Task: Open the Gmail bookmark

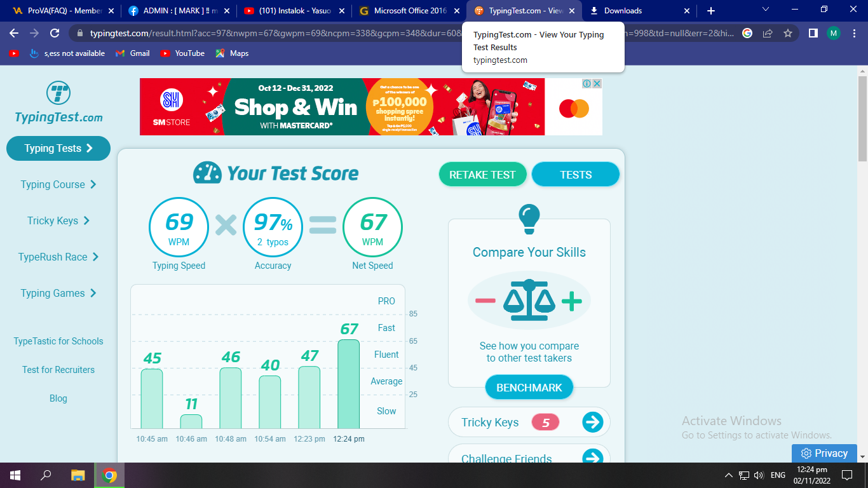Action: [133, 53]
